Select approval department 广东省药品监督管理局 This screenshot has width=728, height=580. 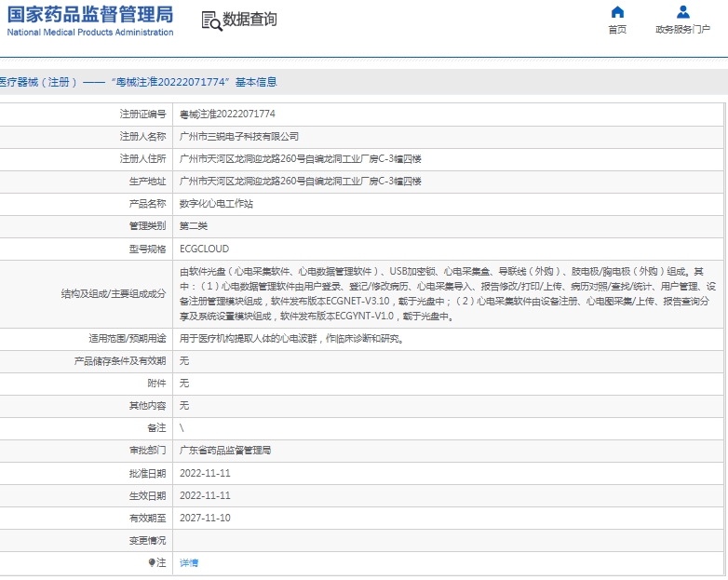click(x=225, y=451)
